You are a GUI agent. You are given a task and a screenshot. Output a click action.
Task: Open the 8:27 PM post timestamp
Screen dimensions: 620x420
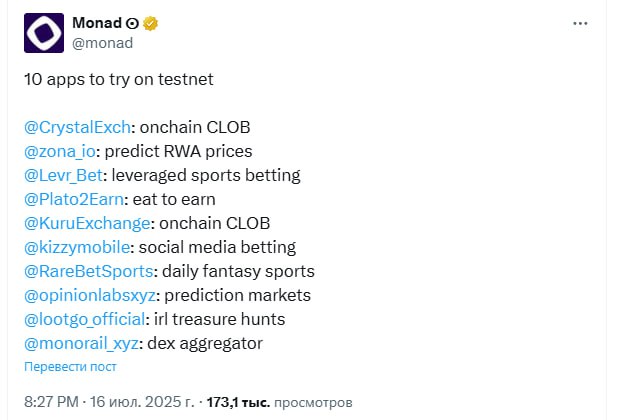(x=109, y=402)
